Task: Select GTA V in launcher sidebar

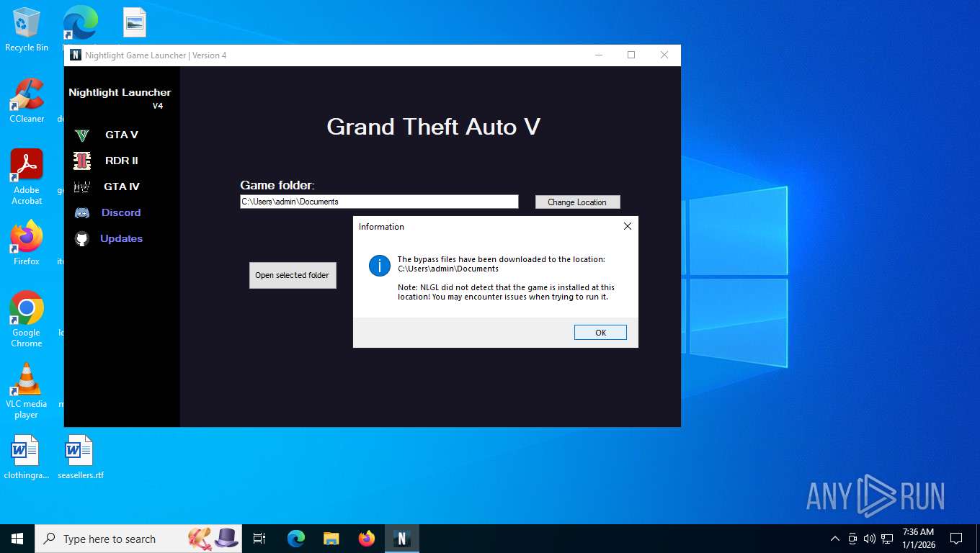Action: pyautogui.click(x=121, y=135)
